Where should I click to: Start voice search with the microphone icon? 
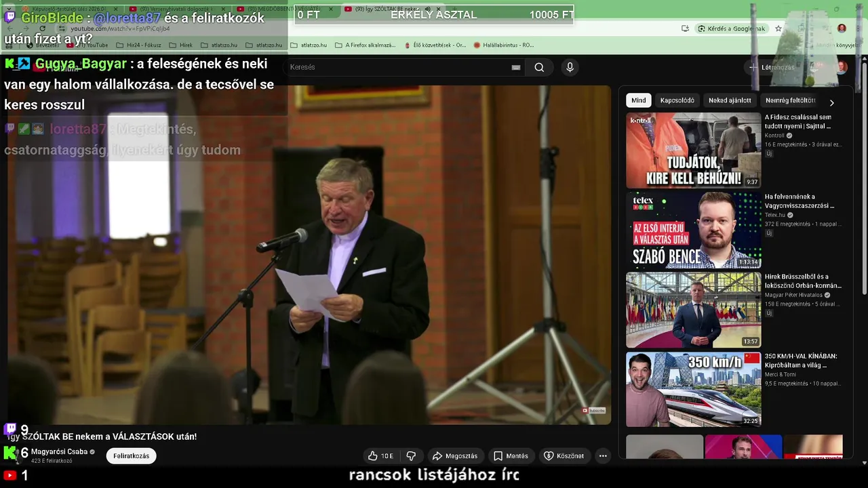[570, 67]
